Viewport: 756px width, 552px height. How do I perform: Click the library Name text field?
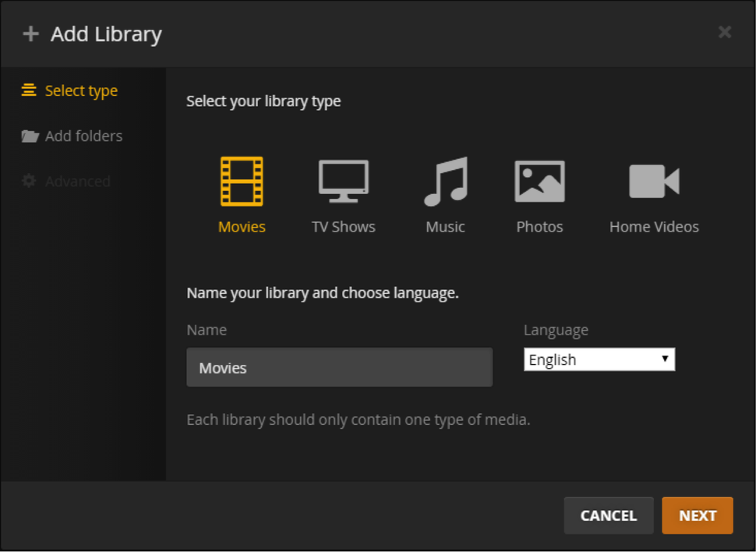click(339, 367)
